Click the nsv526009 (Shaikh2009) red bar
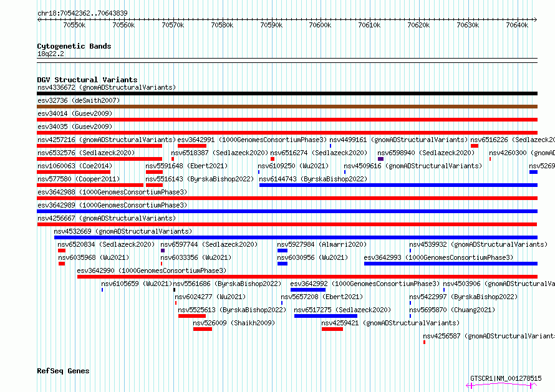555x392 pixels. 203,330
